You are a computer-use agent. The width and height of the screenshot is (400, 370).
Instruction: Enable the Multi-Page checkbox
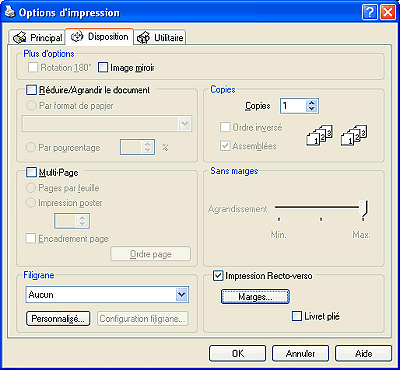31,172
